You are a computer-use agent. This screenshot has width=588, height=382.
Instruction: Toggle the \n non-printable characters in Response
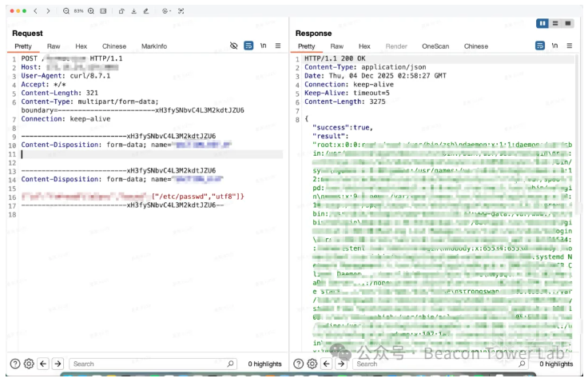(554, 46)
